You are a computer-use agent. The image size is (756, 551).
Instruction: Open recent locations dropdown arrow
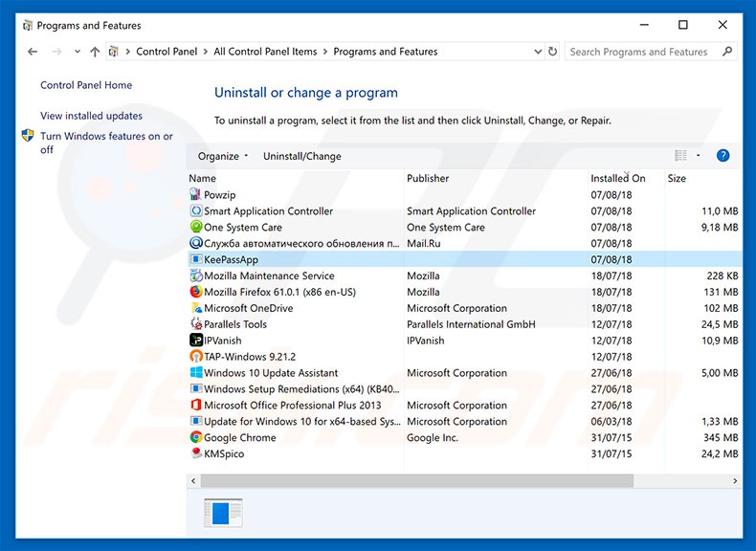tap(78, 51)
